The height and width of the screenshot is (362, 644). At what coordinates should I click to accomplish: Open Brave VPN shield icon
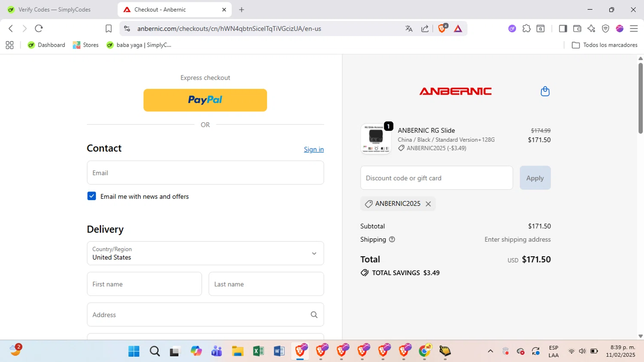605,28
